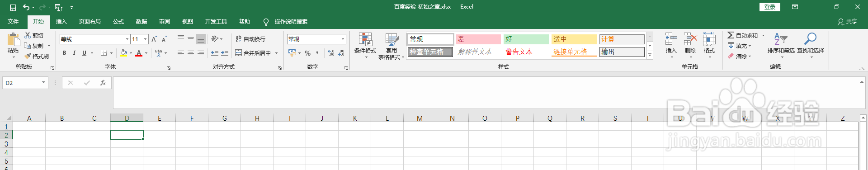Image resolution: width=868 pixels, height=170 pixels.
Task: Expand 合并后居中 merge options arrow
Action: click(276, 53)
